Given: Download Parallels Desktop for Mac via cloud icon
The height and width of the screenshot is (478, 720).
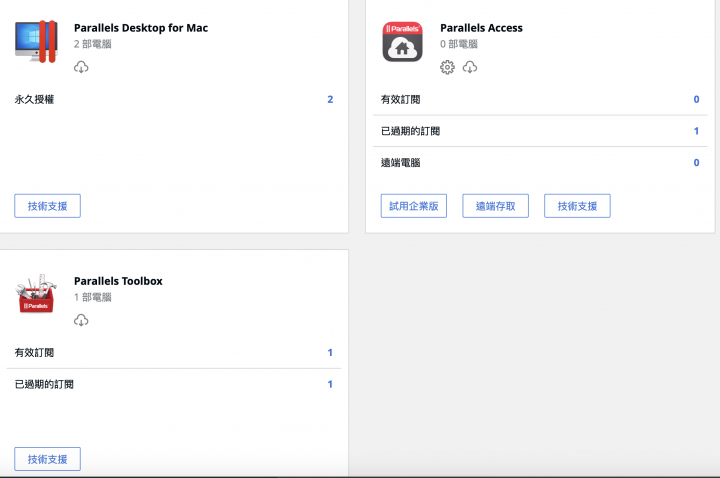Looking at the screenshot, I should pyautogui.click(x=81, y=67).
